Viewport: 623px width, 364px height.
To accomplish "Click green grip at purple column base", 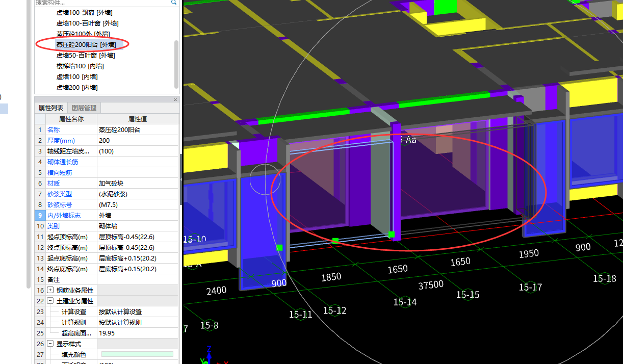I will [x=391, y=235].
